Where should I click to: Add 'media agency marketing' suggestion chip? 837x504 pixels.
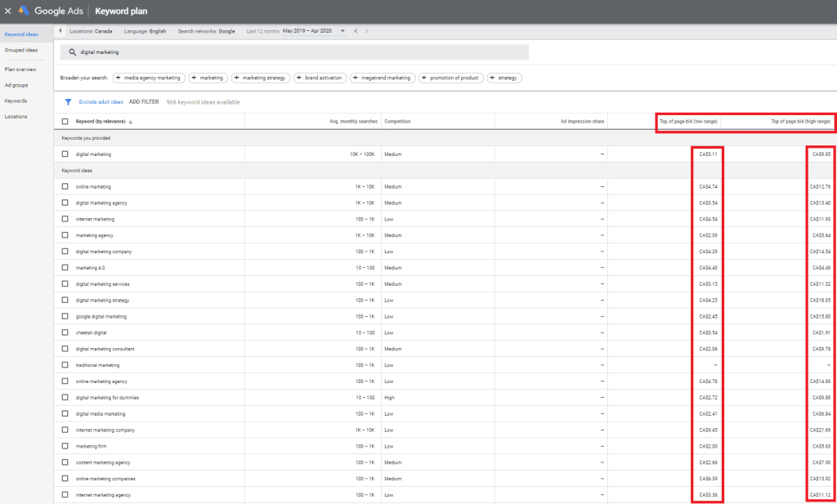pyautogui.click(x=150, y=78)
